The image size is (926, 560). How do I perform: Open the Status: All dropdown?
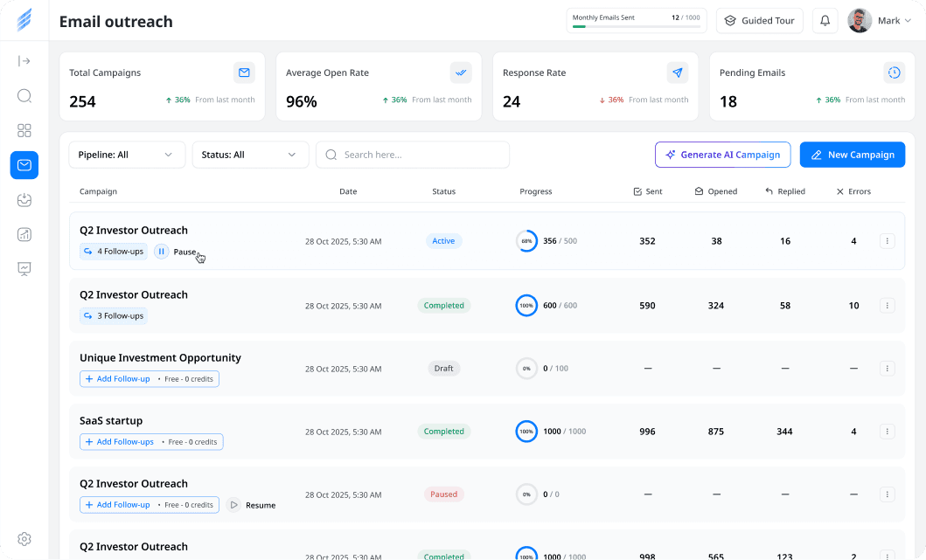point(250,155)
